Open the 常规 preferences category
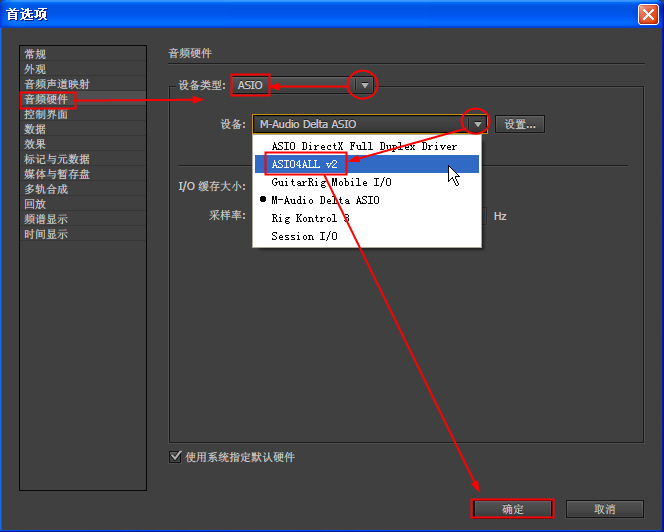Viewport: 664px width, 532px height. [x=83, y=54]
